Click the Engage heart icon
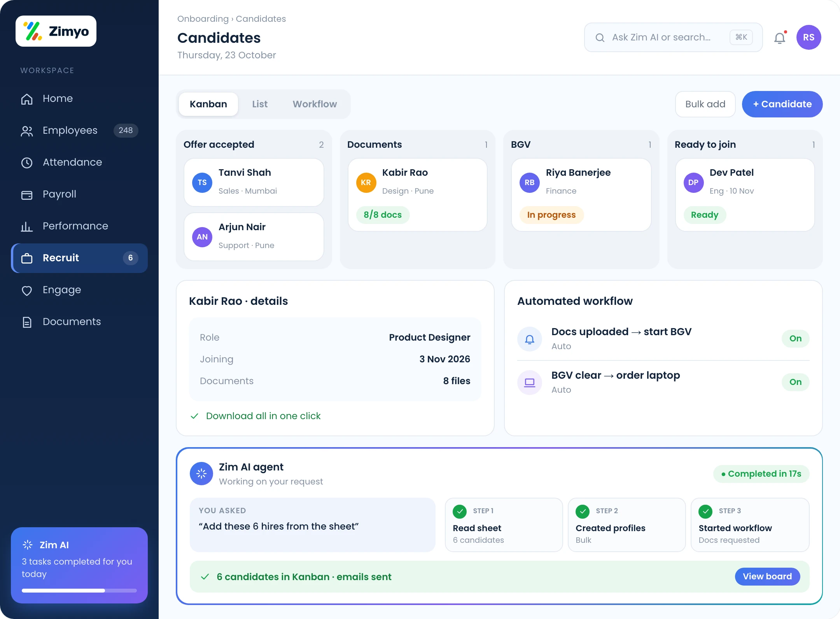Image resolution: width=840 pixels, height=619 pixels. point(27,290)
